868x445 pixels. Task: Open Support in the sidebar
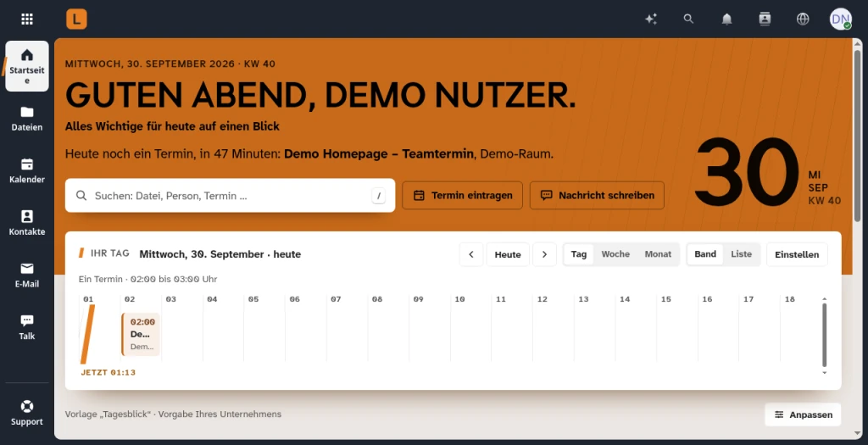(27, 413)
